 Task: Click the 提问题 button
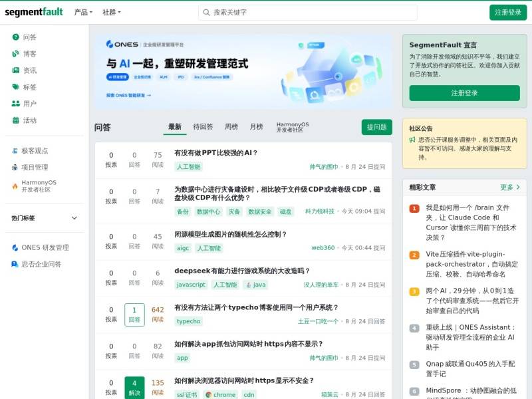(x=376, y=127)
